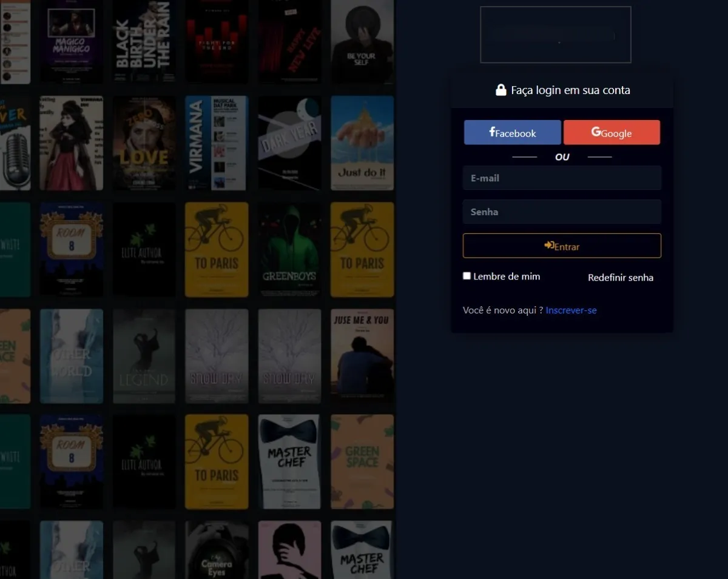Pick the Virmana Musical Day Park poster
728x579 pixels.
pyautogui.click(x=217, y=143)
